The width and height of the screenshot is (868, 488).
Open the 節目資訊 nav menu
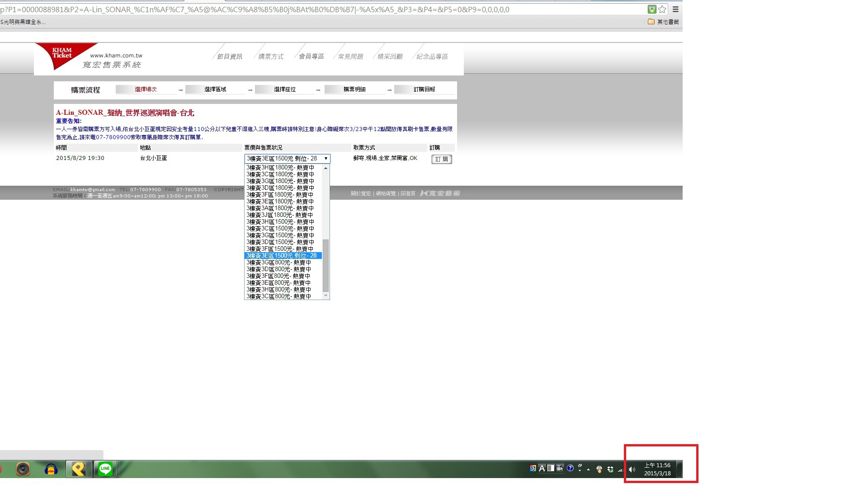tap(229, 56)
